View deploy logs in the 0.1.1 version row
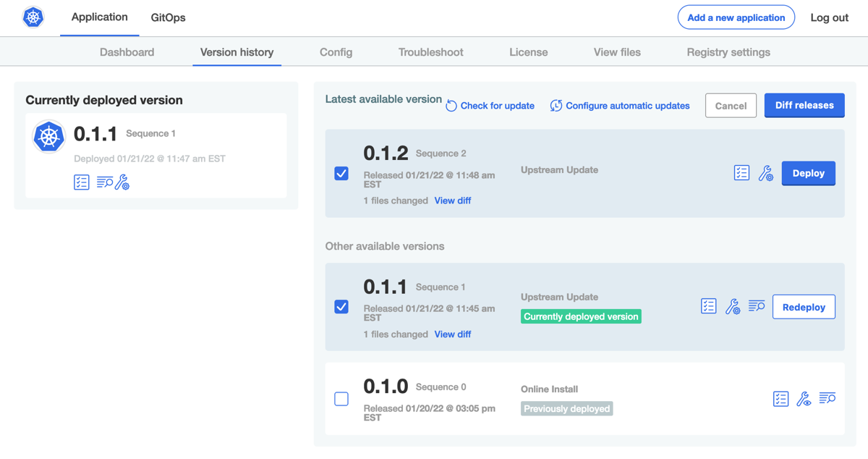This screenshot has height=459, width=868. pyautogui.click(x=757, y=306)
